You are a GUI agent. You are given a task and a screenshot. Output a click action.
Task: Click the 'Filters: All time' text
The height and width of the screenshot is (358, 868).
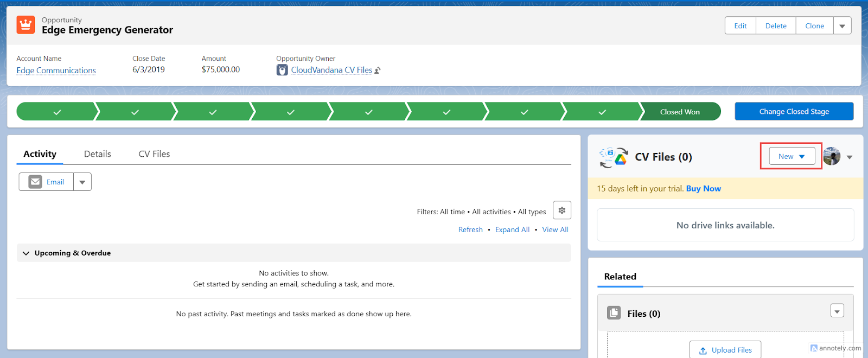441,212
